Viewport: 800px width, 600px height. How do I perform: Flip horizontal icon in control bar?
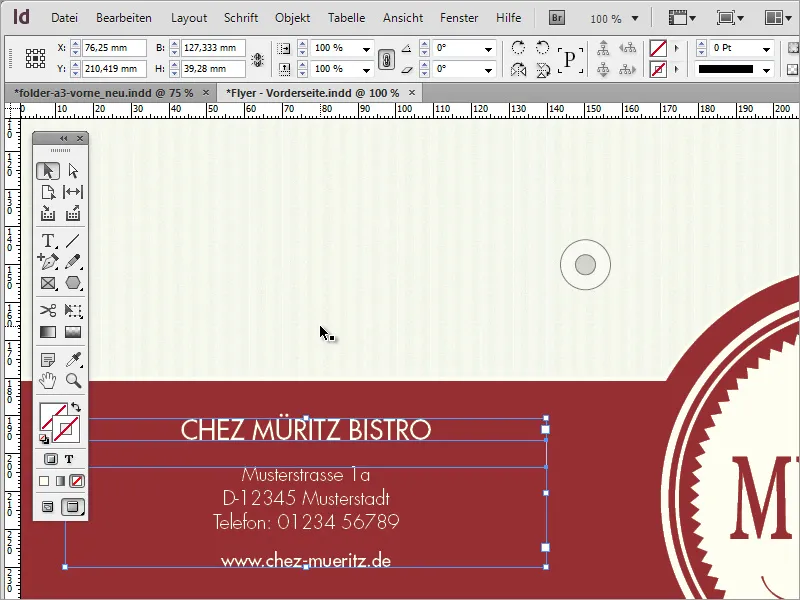point(518,69)
